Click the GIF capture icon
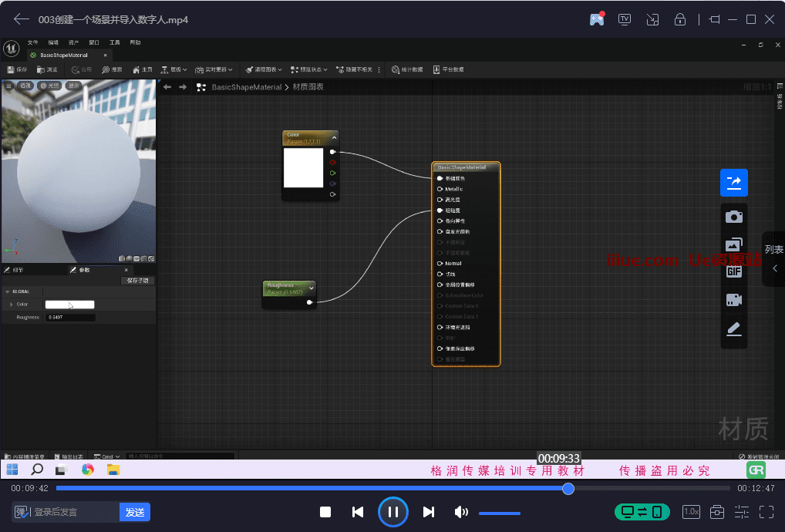Image resolution: width=785 pixels, height=532 pixels. pos(733,271)
